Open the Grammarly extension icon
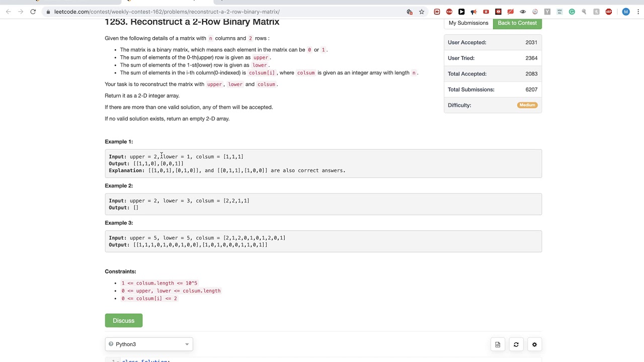 (x=572, y=12)
